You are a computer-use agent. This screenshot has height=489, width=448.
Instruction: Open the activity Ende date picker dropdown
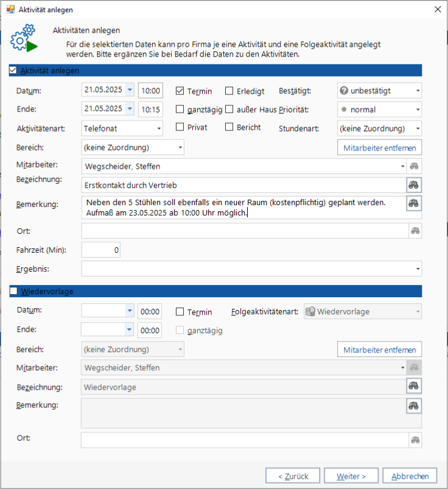pos(130,109)
